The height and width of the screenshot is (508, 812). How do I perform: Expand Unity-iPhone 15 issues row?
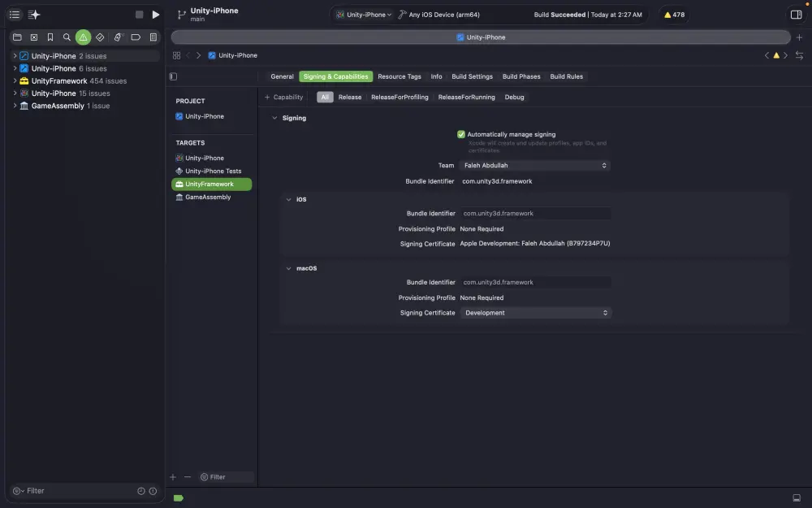[x=15, y=93]
